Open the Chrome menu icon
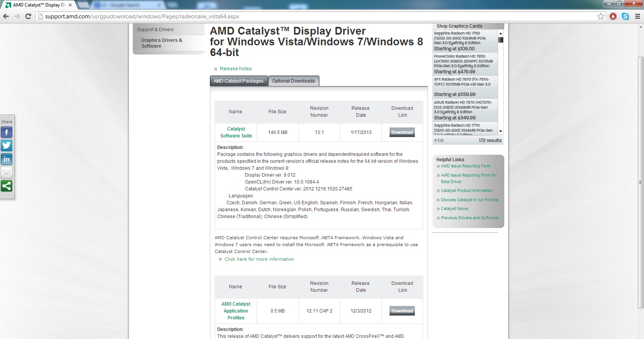The height and width of the screenshot is (339, 644). pos(637,16)
